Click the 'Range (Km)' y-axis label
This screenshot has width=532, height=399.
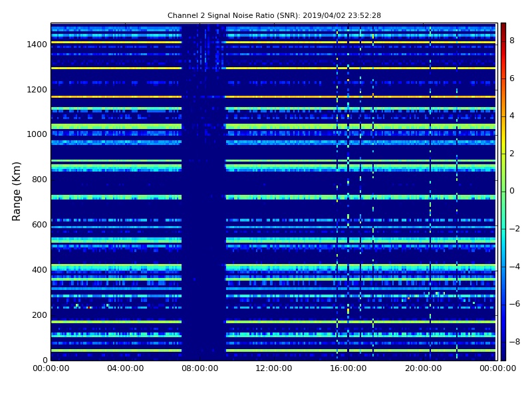click(x=16, y=192)
